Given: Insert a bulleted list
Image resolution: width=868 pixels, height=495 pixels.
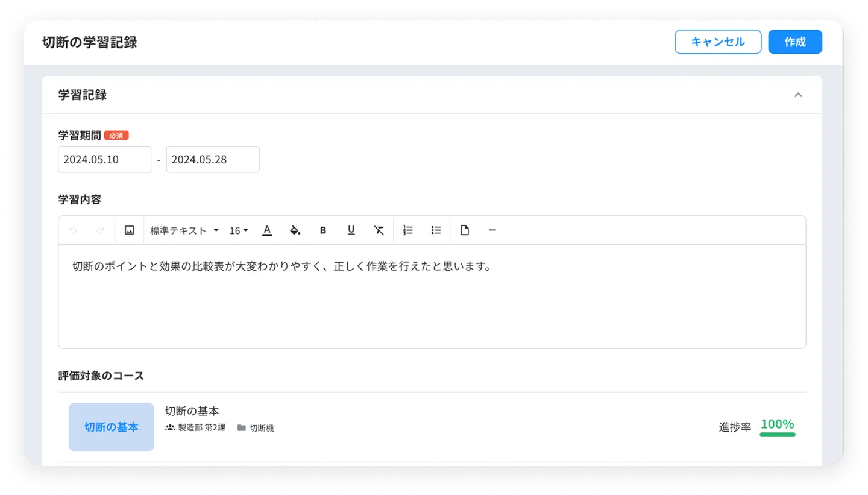Looking at the screenshot, I should pyautogui.click(x=436, y=230).
